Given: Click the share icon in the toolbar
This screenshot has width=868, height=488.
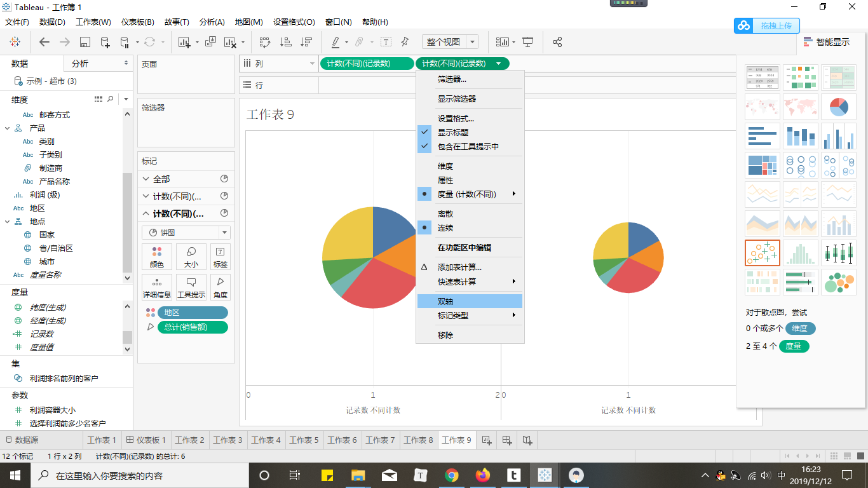Looking at the screenshot, I should tap(557, 42).
